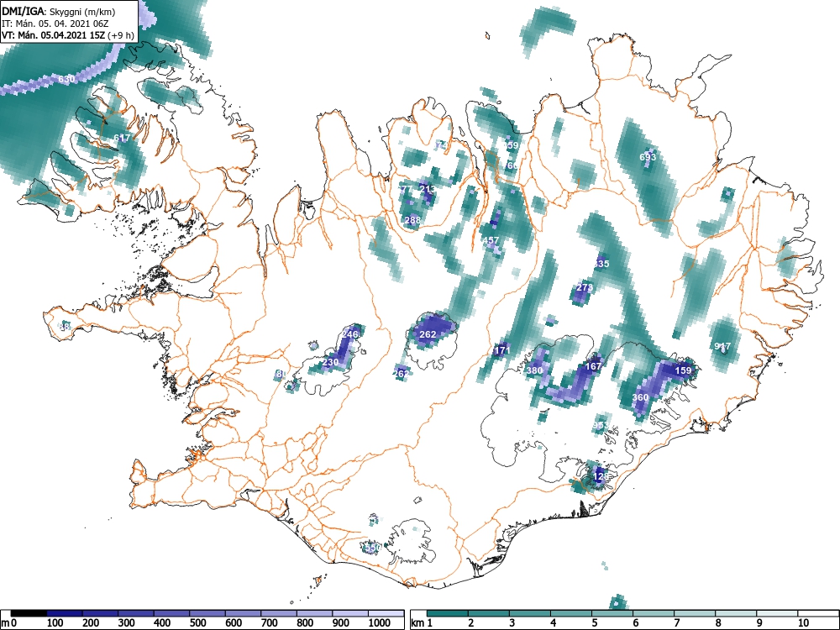Click the 700 tick label in meter legend
The image size is (840, 630).
click(x=270, y=623)
